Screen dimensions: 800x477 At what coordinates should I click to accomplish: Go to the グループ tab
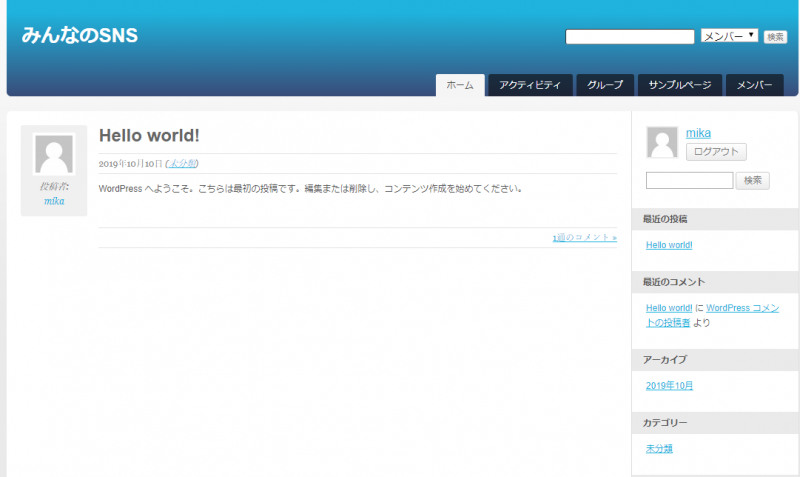click(x=605, y=86)
